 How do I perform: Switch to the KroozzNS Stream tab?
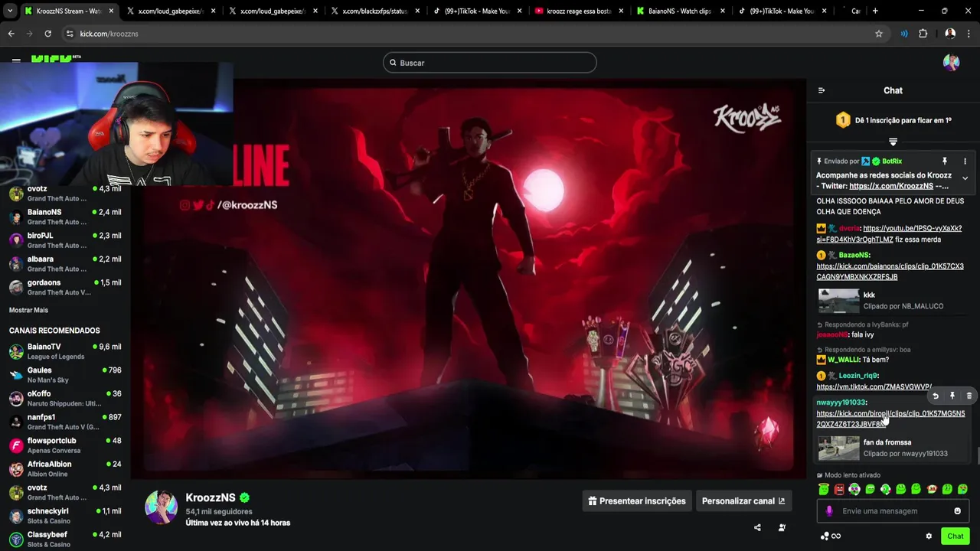68,11
